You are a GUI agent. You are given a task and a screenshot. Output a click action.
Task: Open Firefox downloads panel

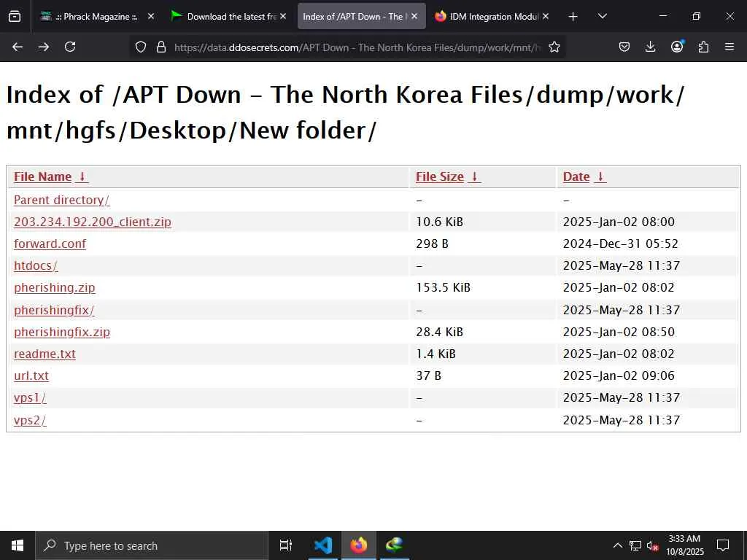[x=650, y=47]
